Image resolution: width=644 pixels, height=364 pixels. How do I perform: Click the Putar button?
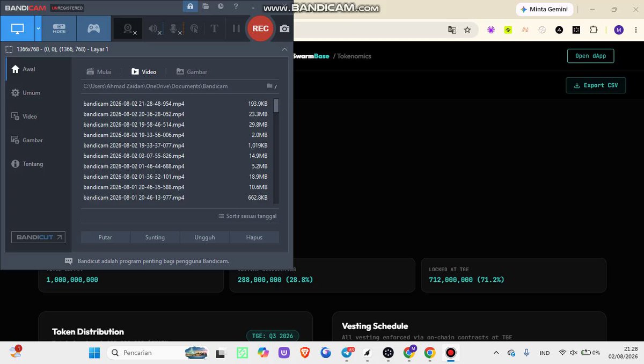105,237
